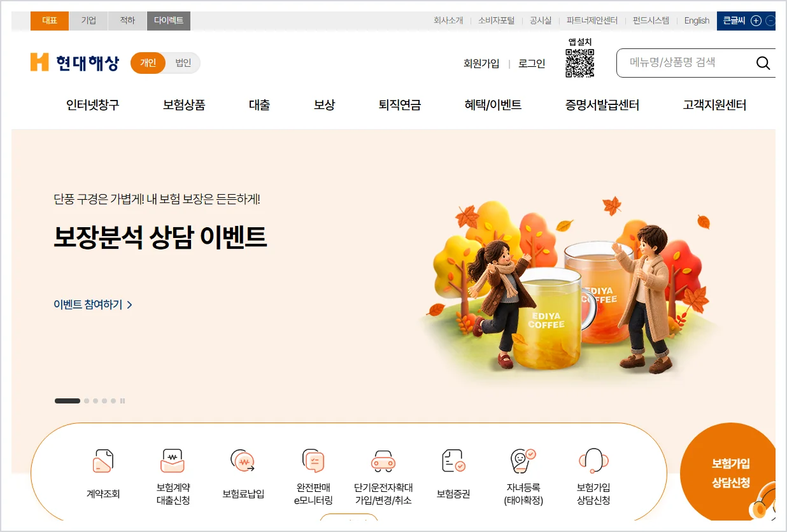Open the 펀드시스템 link

651,20
